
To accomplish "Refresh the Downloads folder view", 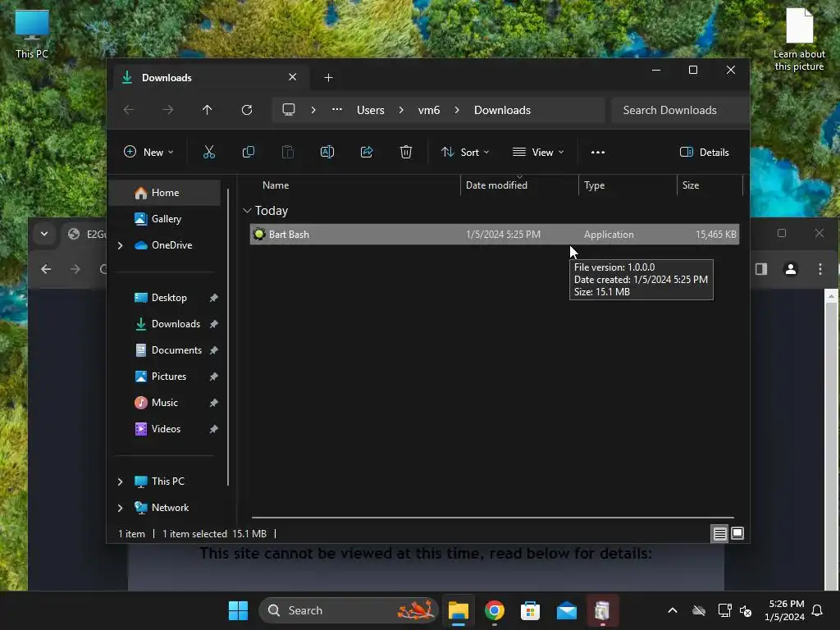I will (247, 110).
